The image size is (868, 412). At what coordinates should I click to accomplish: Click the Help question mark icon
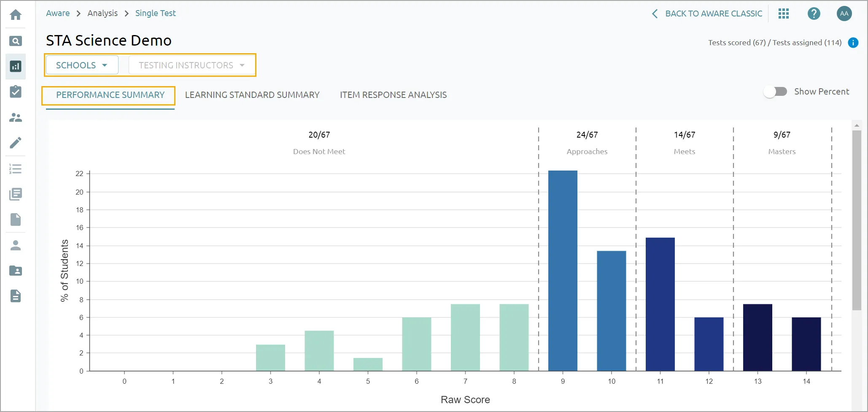coord(814,14)
